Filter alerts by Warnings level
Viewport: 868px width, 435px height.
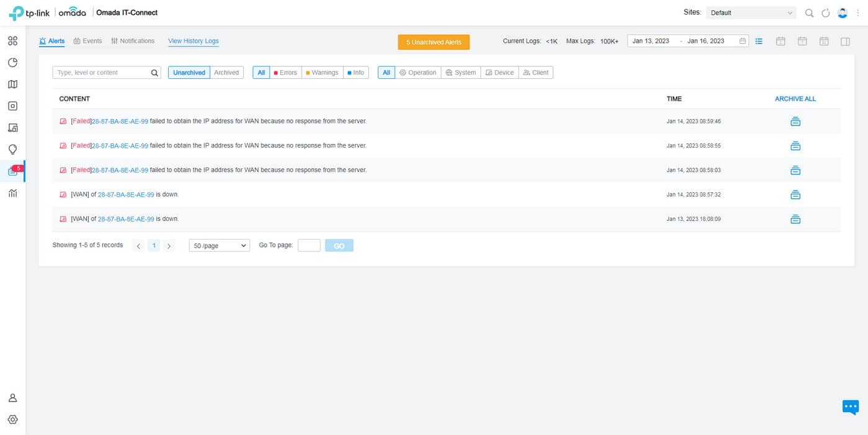(322, 73)
